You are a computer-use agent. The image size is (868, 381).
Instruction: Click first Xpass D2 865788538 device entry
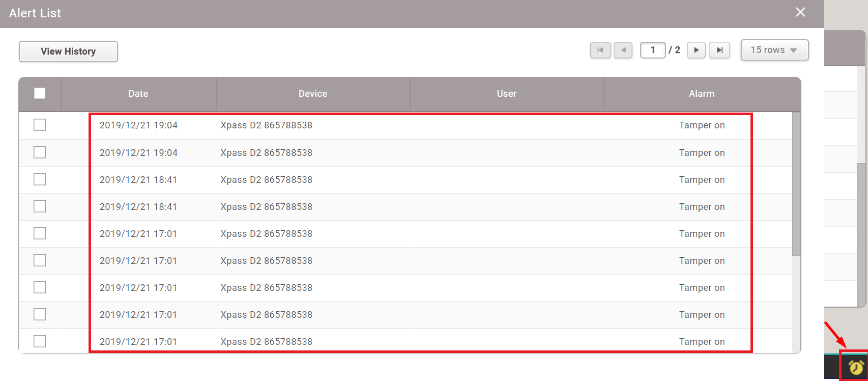[266, 125]
